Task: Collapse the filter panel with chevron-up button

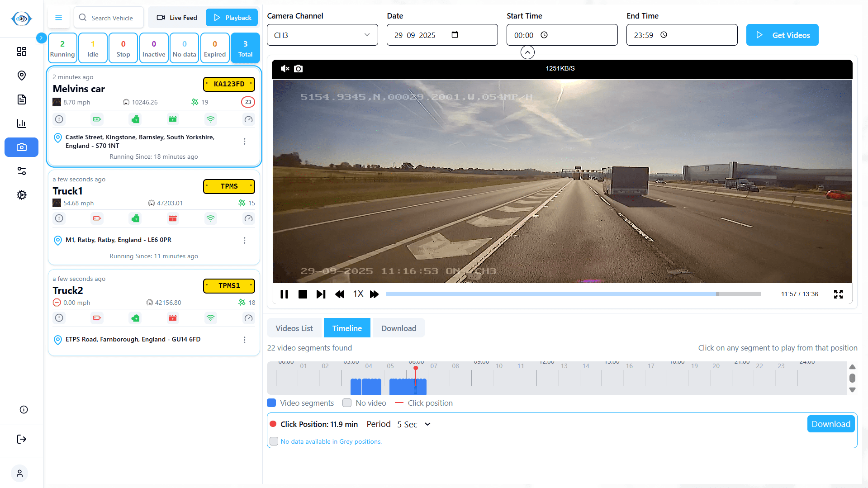Action: pos(527,52)
